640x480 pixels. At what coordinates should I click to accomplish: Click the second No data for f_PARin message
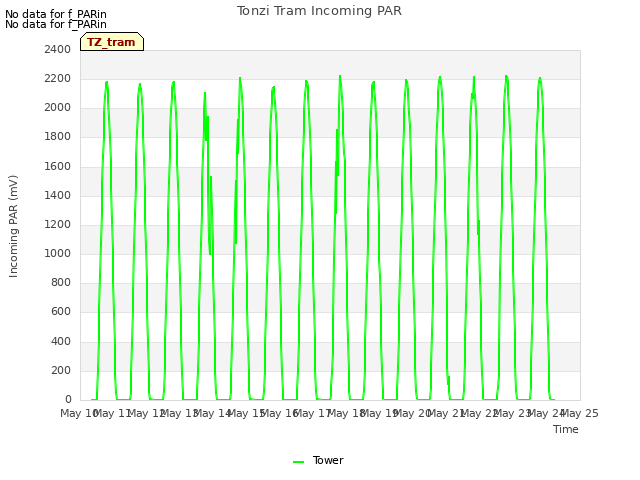click(x=56, y=24)
